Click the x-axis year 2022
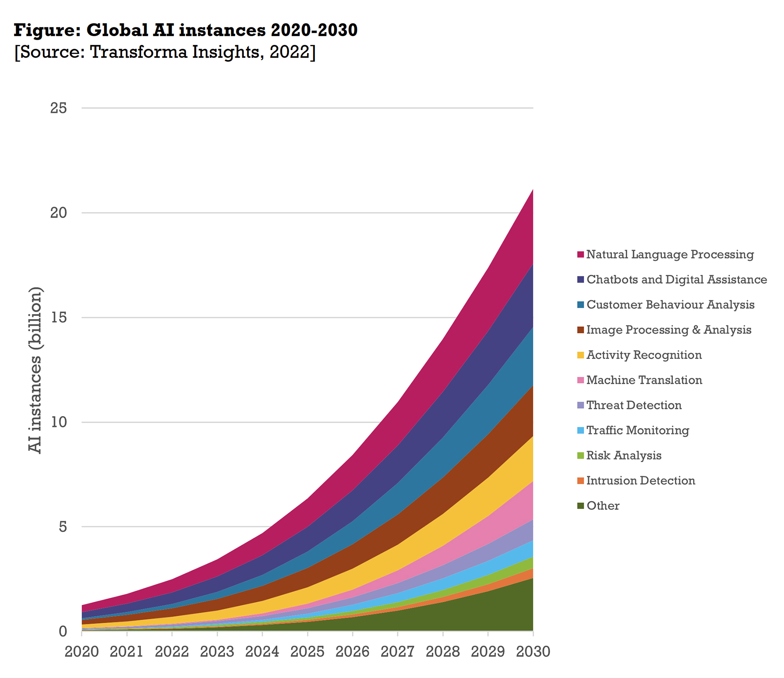 (172, 652)
